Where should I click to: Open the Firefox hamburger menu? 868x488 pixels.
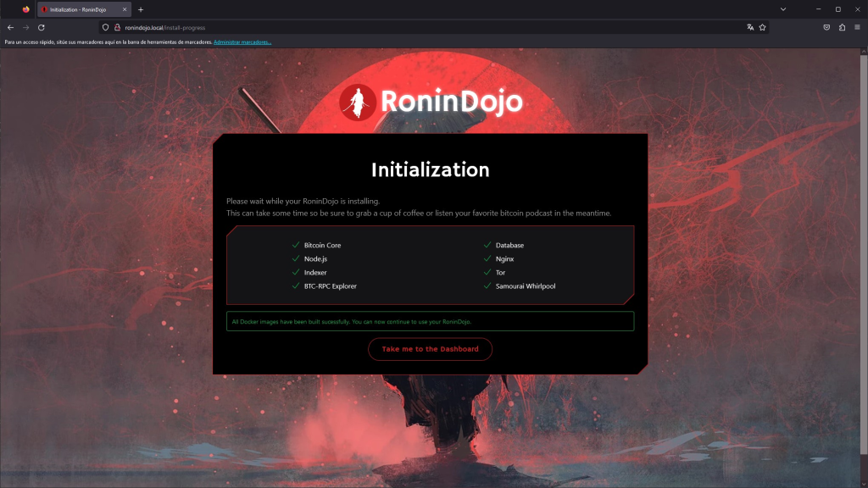(857, 27)
